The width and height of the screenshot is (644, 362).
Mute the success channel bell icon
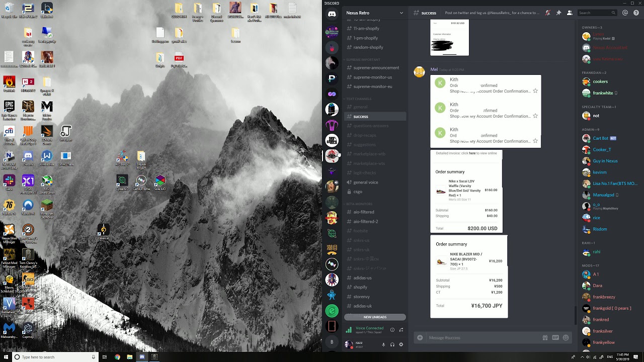[x=548, y=13]
